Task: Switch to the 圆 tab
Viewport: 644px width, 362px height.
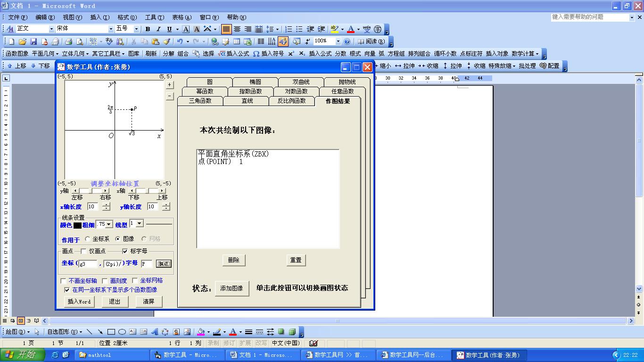Action: [x=209, y=82]
